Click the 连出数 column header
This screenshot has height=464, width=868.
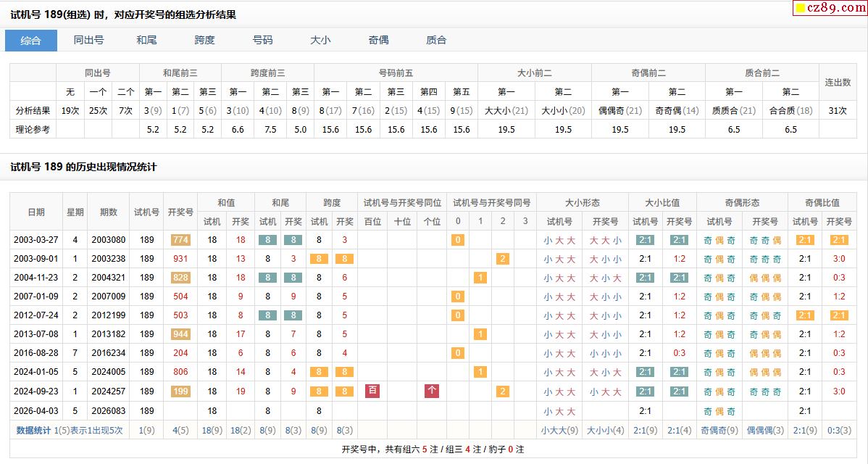click(838, 83)
